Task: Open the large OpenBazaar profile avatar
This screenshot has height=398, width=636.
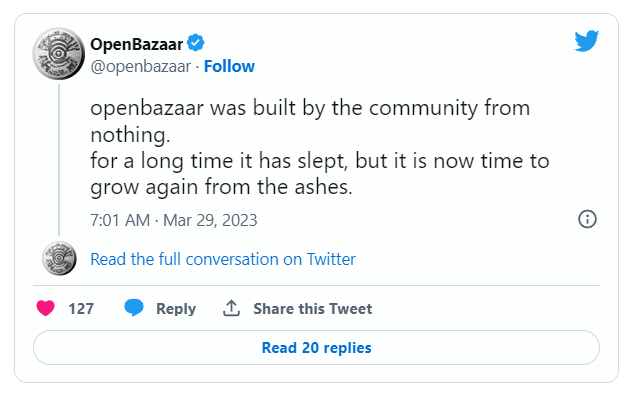Action: 59,54
